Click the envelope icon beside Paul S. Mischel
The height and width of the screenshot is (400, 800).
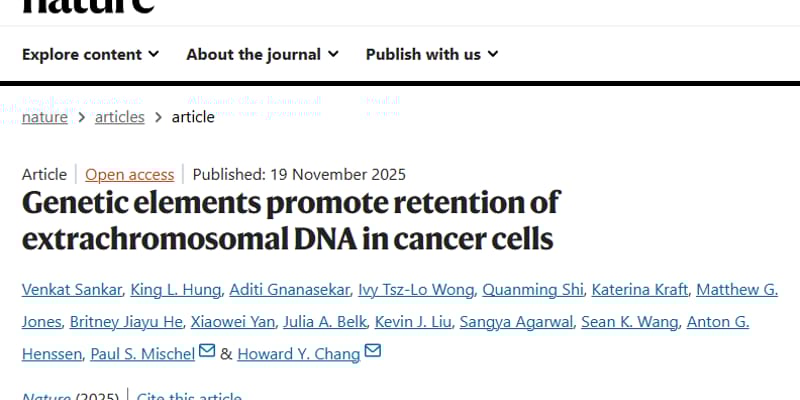[207, 352]
